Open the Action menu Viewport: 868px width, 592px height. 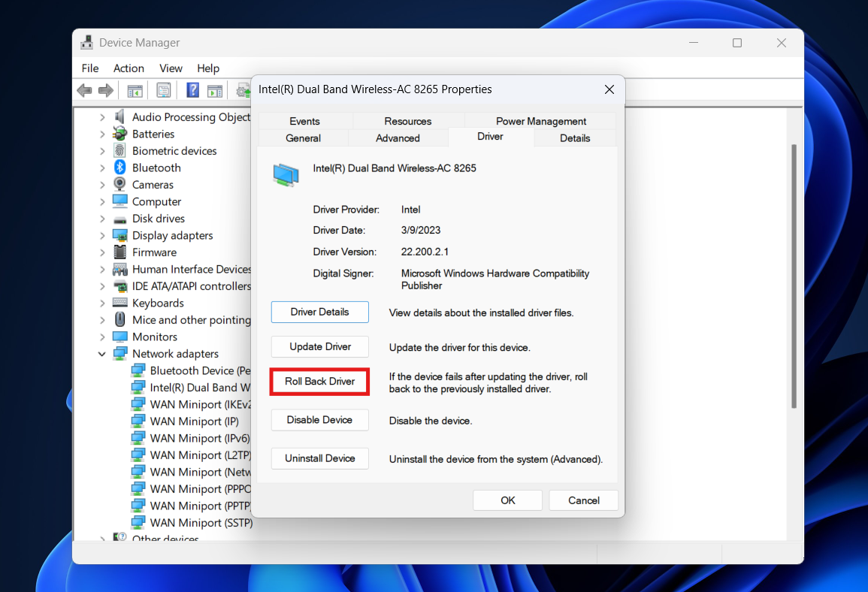coord(129,68)
